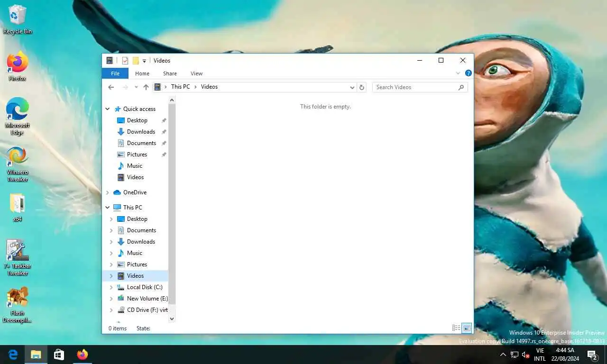Click Videos in the address bar path
This screenshot has width=607, height=364.
point(209,87)
